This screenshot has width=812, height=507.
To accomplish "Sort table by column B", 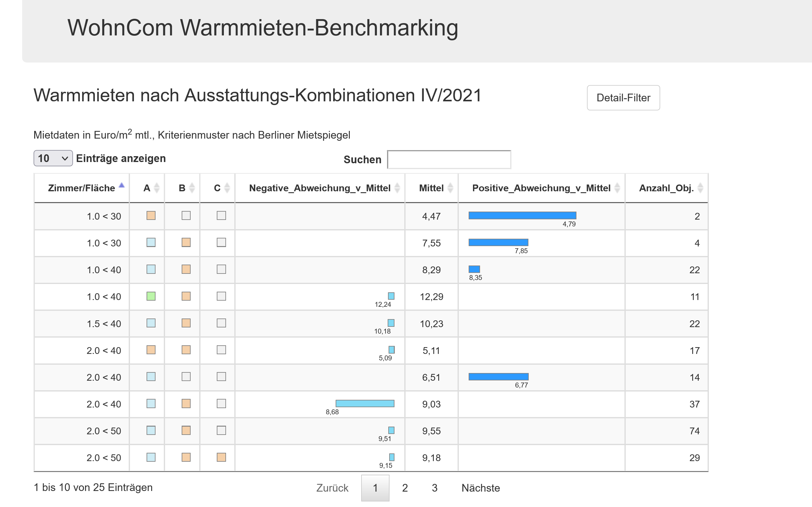I will click(182, 188).
